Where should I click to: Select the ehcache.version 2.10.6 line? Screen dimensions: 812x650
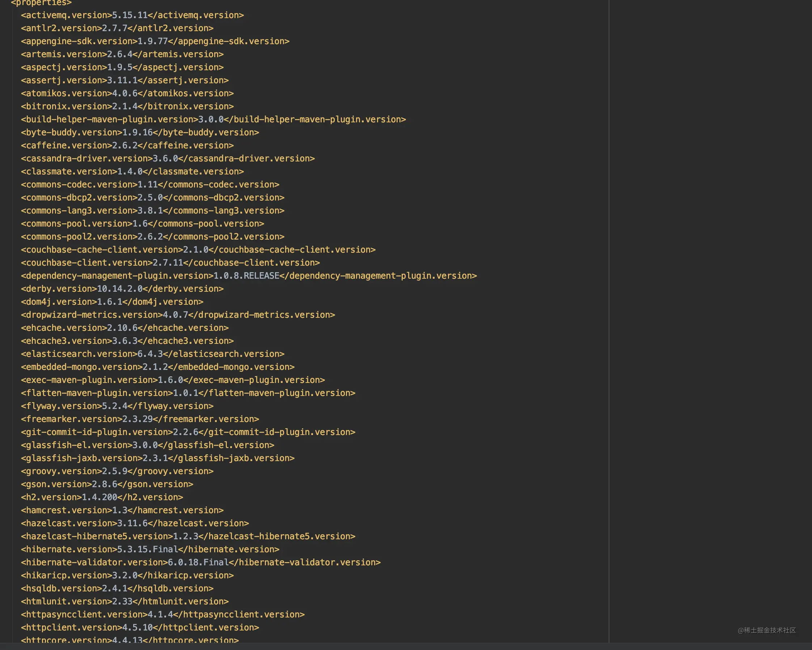pyautogui.click(x=125, y=328)
